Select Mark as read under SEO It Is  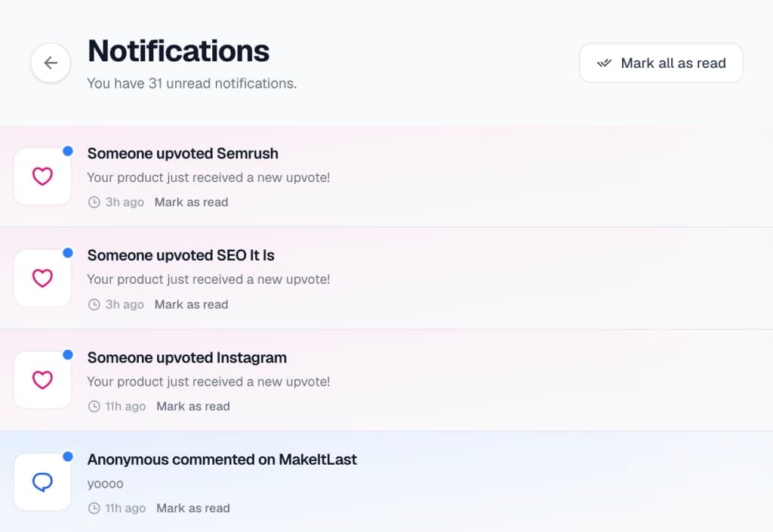pyautogui.click(x=191, y=304)
